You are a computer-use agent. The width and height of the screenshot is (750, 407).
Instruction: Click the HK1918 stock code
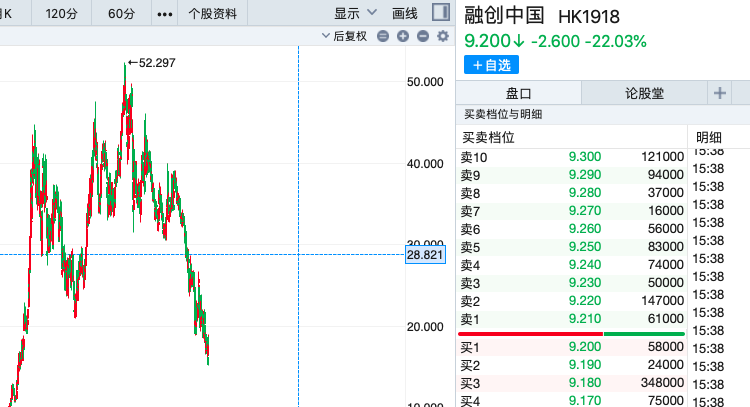point(589,17)
